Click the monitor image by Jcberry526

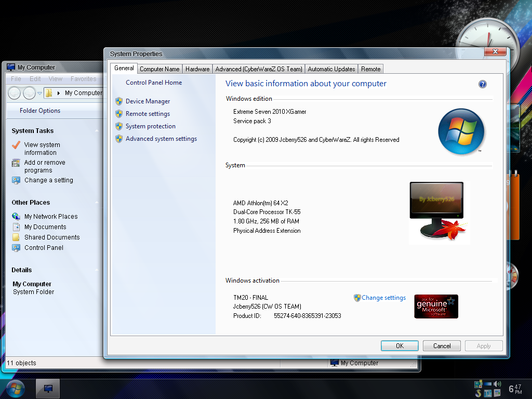tap(438, 212)
